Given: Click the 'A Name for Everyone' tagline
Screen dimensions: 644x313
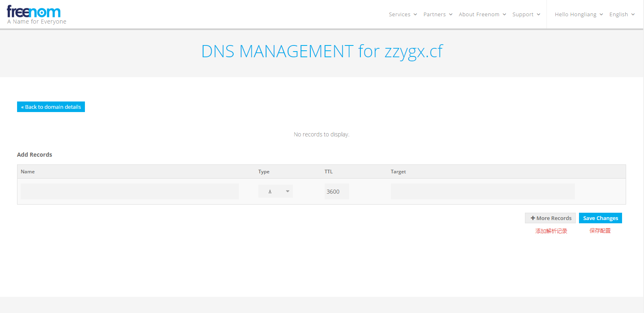Looking at the screenshot, I should point(37,22).
